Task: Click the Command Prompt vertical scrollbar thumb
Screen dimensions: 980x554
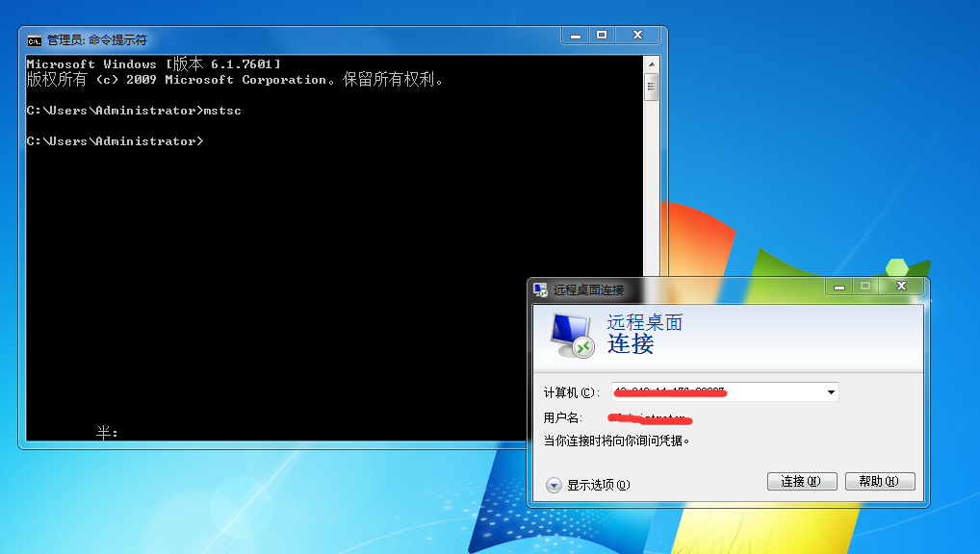Action: 652,87
